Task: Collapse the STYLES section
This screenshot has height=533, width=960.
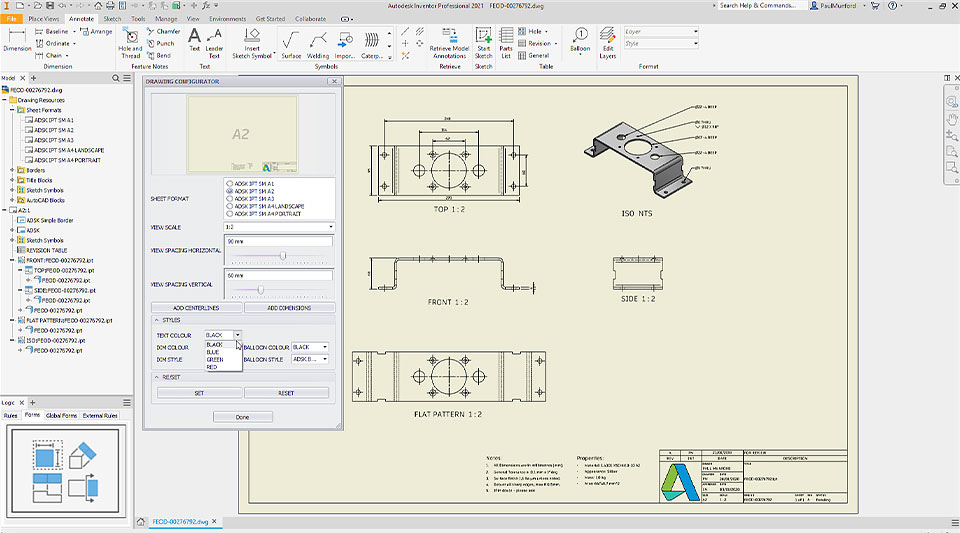Action: tap(157, 320)
